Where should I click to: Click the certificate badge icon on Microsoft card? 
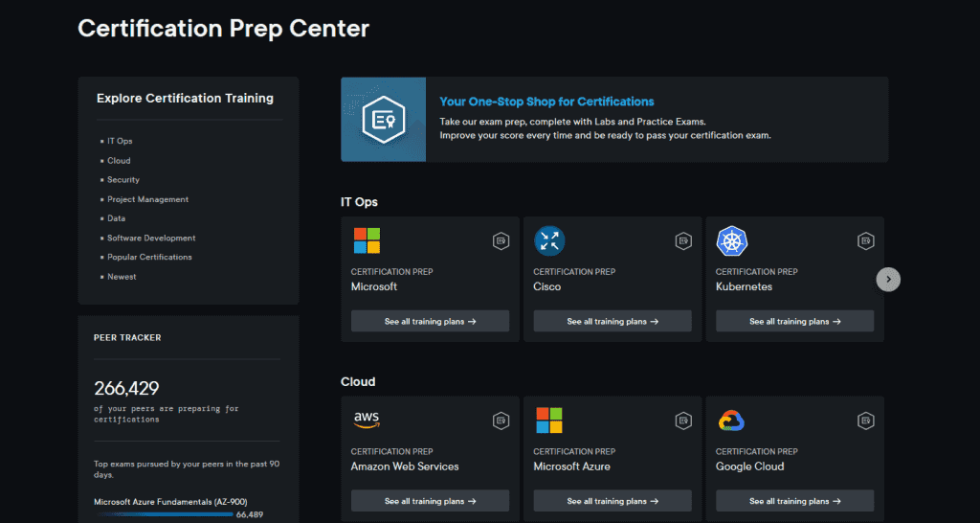(x=501, y=240)
